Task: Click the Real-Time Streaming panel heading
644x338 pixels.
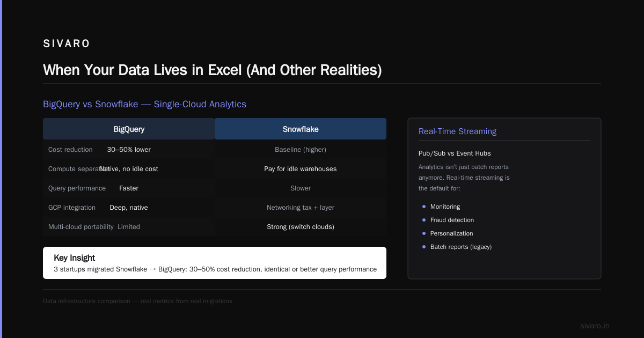Action: click(x=457, y=131)
